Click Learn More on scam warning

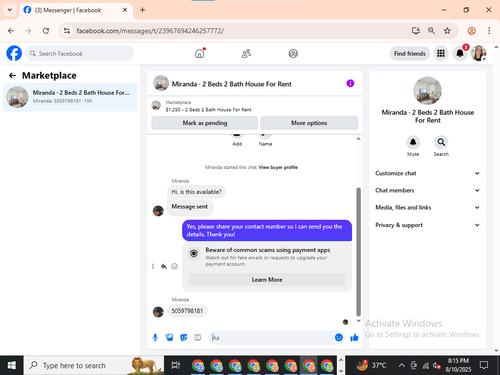coord(267,280)
